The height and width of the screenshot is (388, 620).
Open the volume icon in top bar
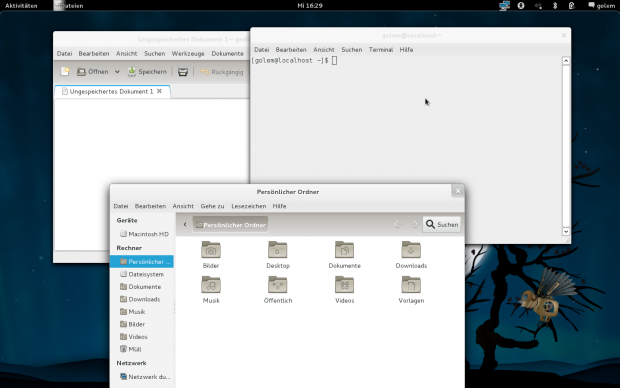(x=538, y=6)
